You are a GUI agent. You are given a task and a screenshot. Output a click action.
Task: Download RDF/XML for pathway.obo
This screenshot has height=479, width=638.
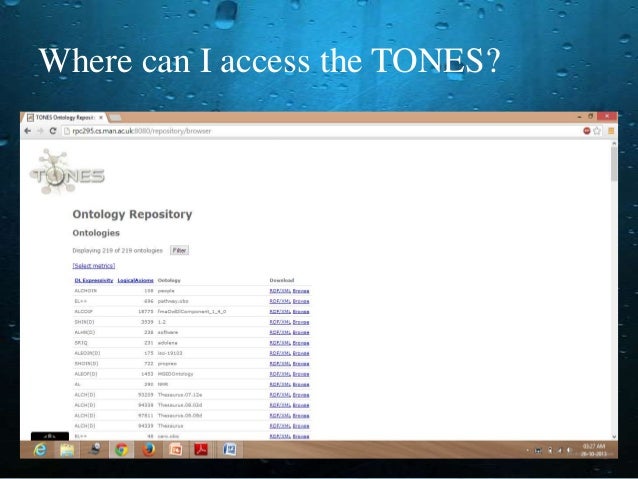280,301
